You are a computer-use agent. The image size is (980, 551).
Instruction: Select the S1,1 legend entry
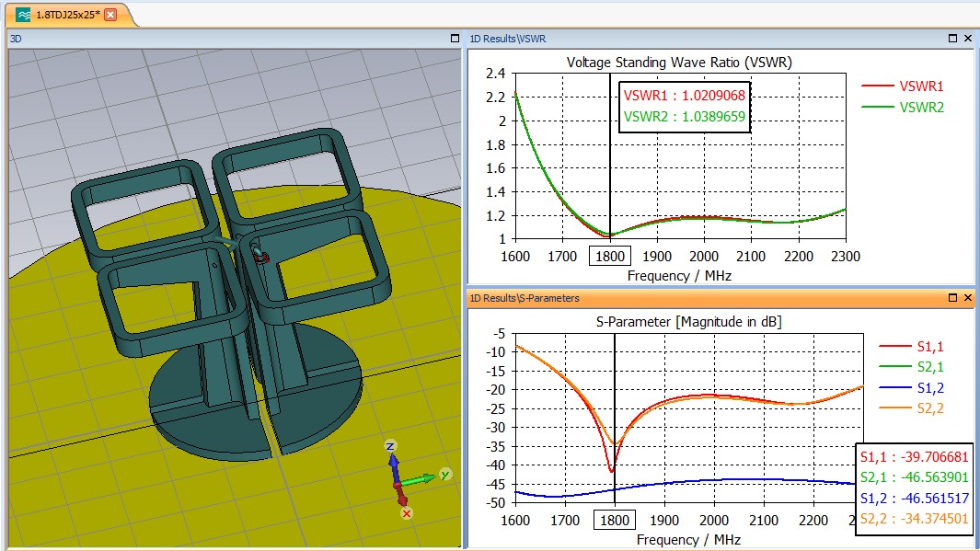coord(930,347)
